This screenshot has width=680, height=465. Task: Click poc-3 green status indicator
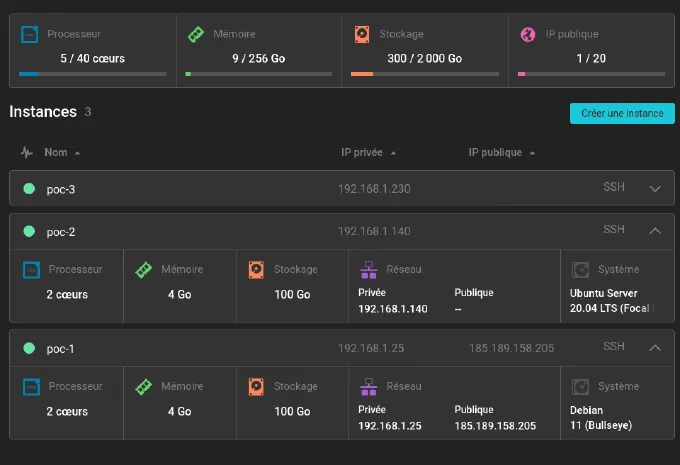(x=29, y=189)
